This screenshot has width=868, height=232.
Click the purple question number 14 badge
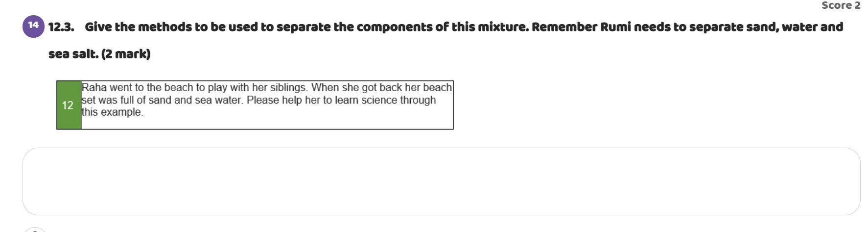tap(33, 26)
